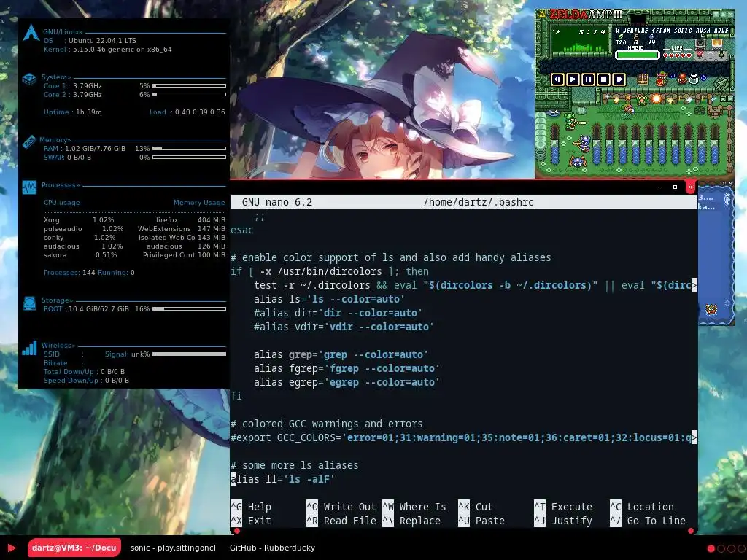Click the signal bars icon beside Wireless
This screenshot has width=747, height=560.
(29, 348)
